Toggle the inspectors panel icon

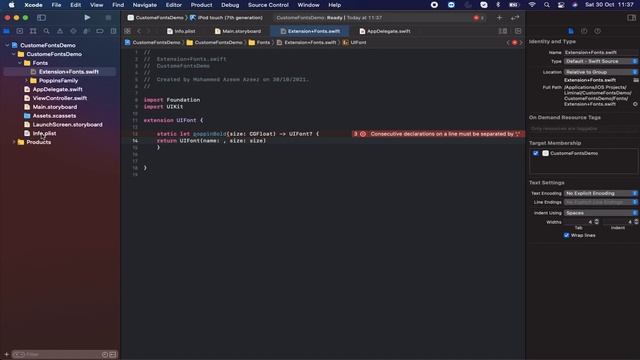click(631, 18)
